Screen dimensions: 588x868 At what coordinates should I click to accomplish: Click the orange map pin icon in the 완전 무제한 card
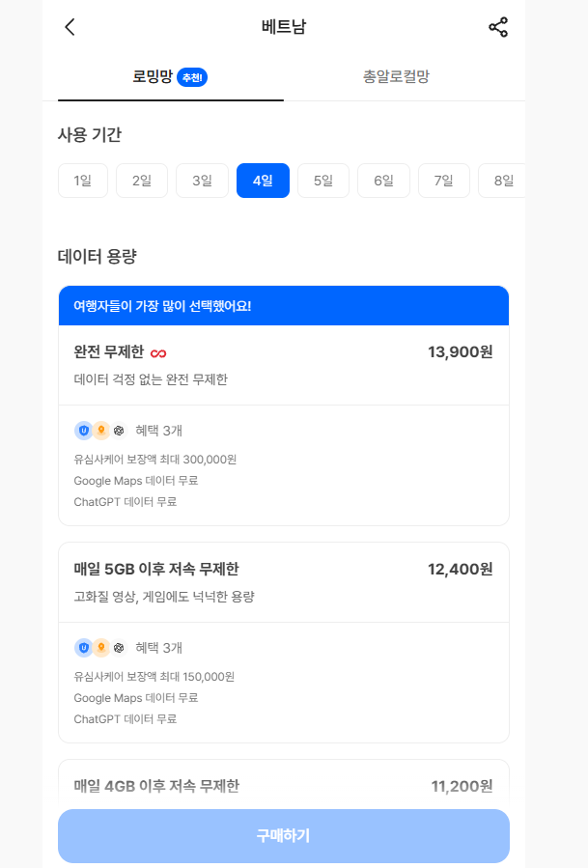click(x=100, y=430)
